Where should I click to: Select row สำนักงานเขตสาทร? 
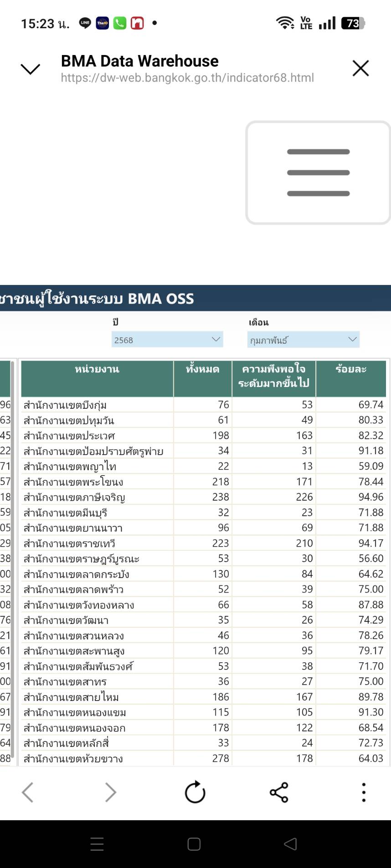(x=203, y=681)
